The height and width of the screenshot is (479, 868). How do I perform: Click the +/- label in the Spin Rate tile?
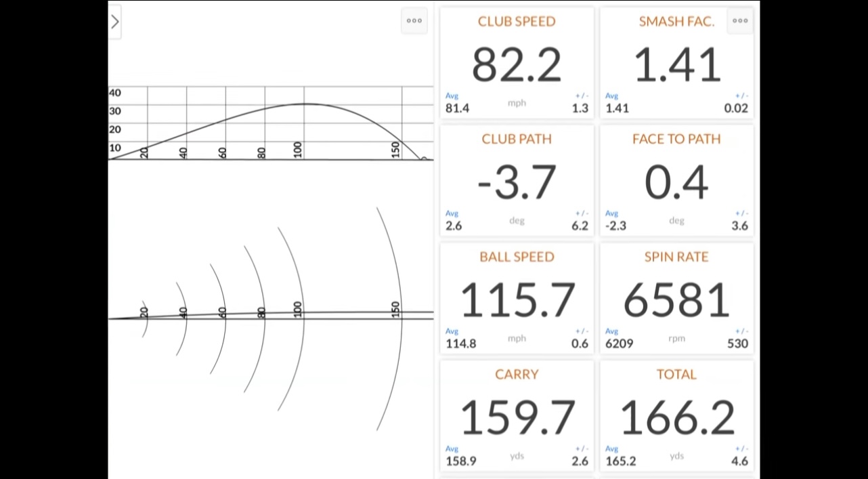point(741,331)
